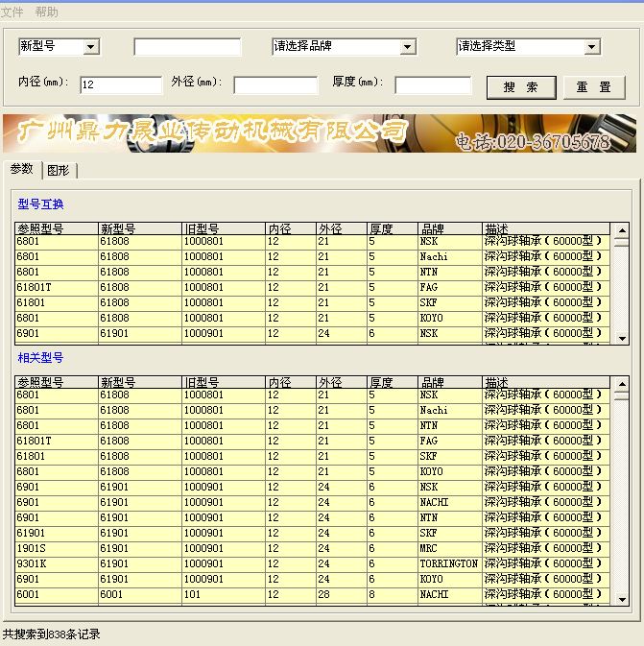This screenshot has width=644, height=646.
Task: Click scroll up arrow in 型号互换 table
Action: 621,229
